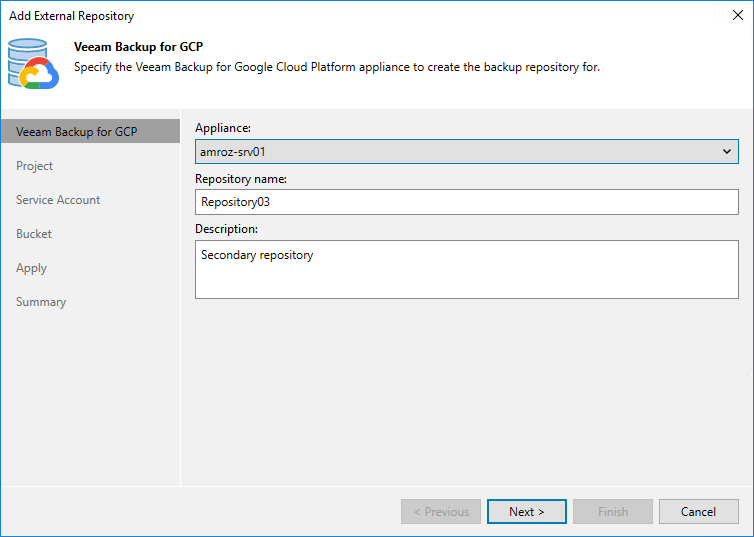The width and height of the screenshot is (754, 537).
Task: Click the Add External Repository title bar
Action: [300, 16]
